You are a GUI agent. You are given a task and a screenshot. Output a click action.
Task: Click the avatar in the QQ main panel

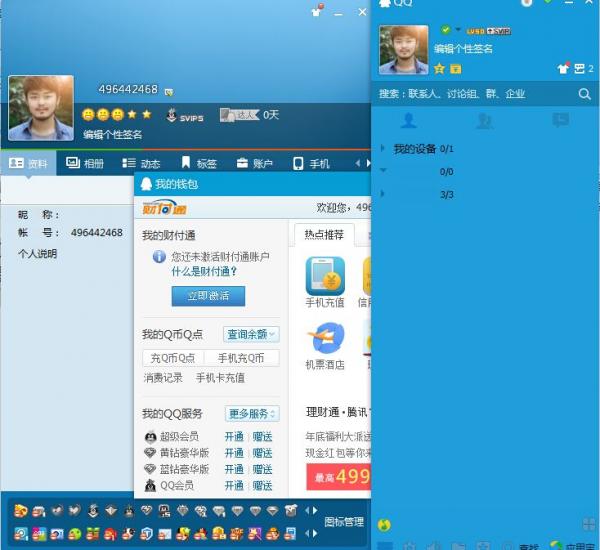(x=404, y=50)
